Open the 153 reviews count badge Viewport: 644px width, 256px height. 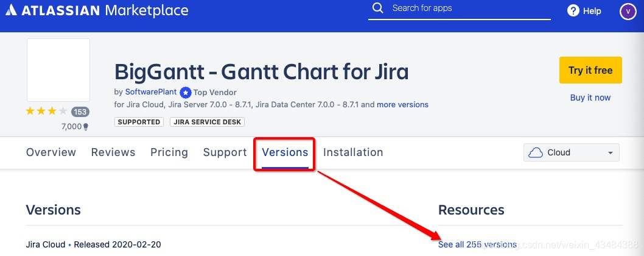click(x=80, y=112)
